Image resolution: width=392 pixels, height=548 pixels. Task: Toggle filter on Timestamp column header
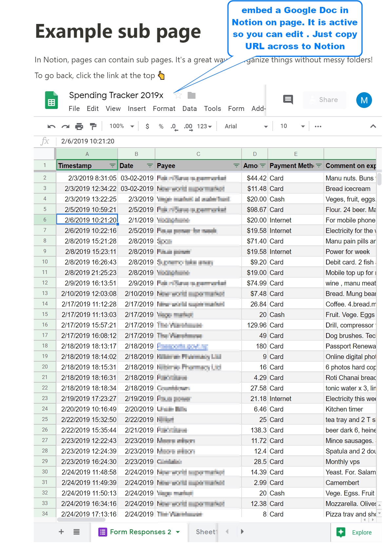[112, 166]
